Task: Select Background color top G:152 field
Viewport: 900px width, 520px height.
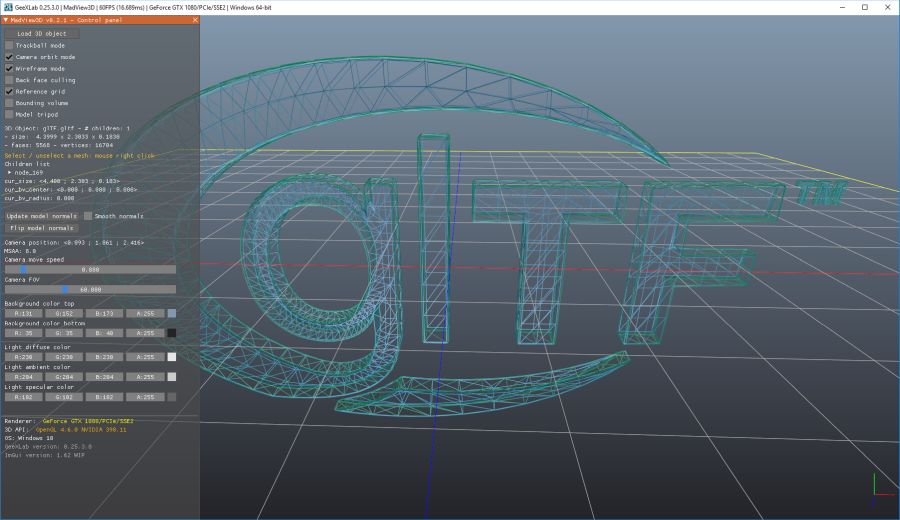Action: [x=64, y=313]
